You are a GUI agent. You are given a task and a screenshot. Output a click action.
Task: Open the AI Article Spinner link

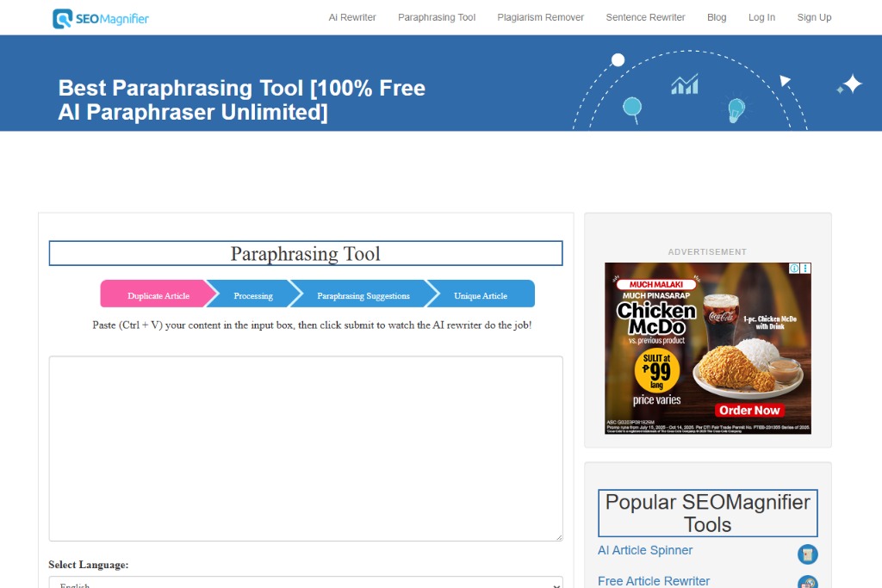pyautogui.click(x=645, y=550)
